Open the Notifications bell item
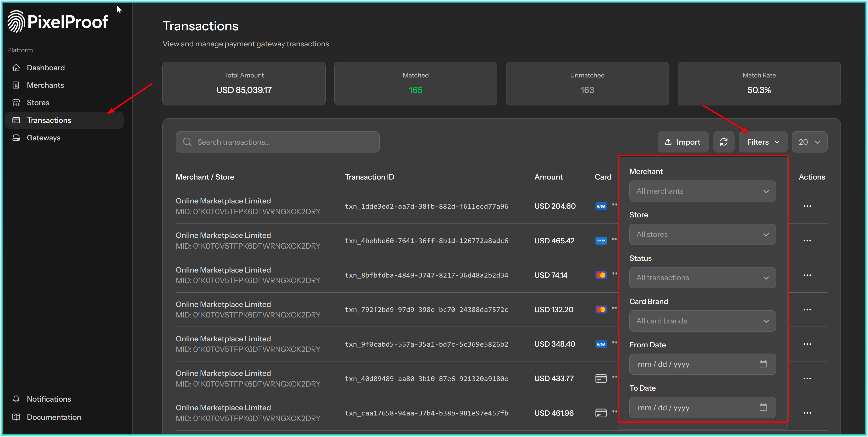Image resolution: width=868 pixels, height=437 pixels. (x=49, y=399)
